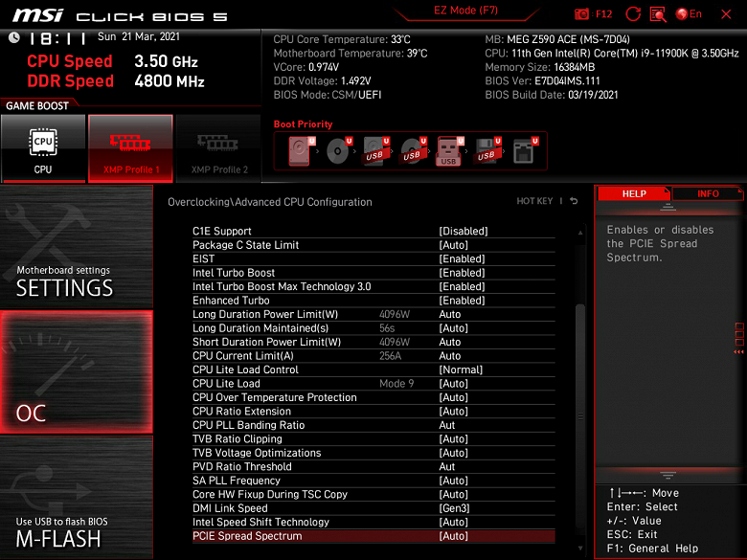
Task: Open Intel Turbo Boost Max Technology 3.0 option
Action: pos(373,286)
